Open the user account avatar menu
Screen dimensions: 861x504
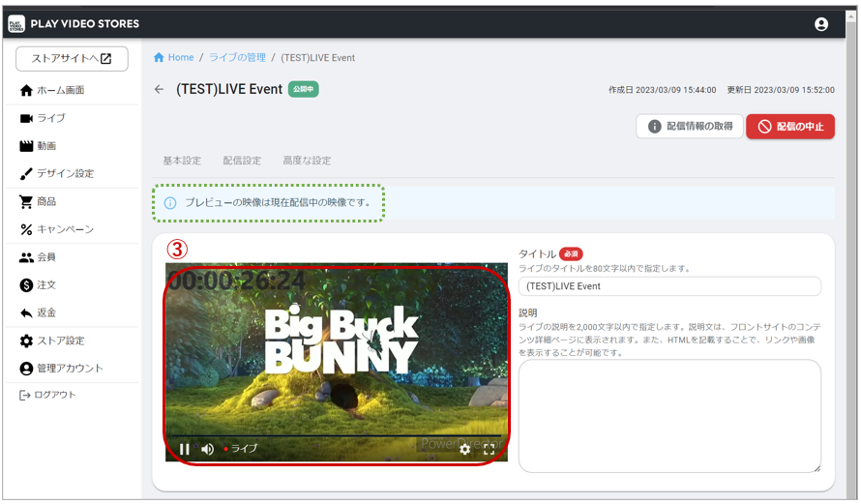click(821, 24)
